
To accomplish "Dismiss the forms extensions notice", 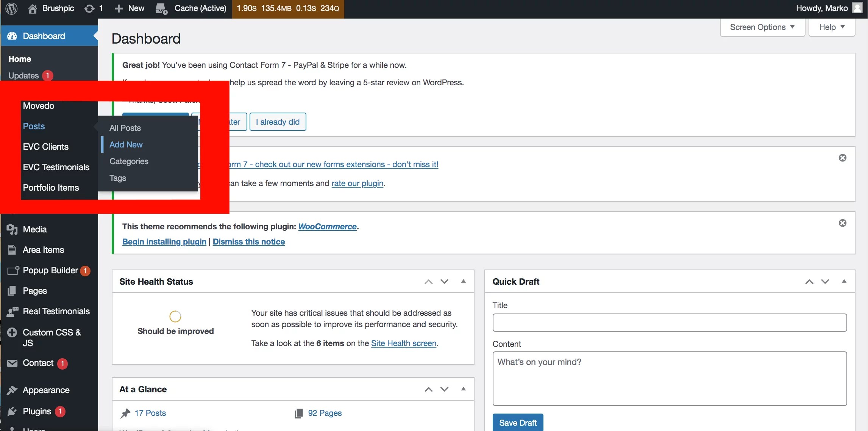I will (843, 158).
